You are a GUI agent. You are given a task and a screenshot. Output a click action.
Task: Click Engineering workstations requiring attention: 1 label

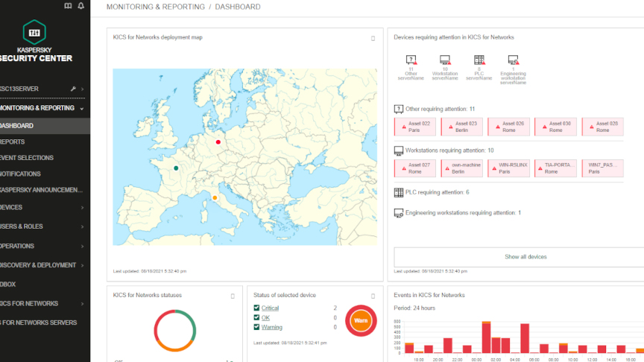tap(463, 212)
